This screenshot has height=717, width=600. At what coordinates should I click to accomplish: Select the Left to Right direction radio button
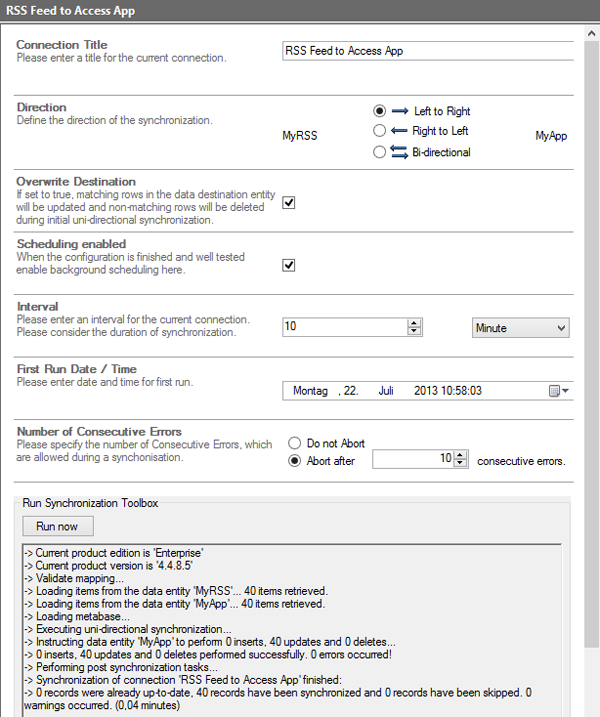coord(379,111)
